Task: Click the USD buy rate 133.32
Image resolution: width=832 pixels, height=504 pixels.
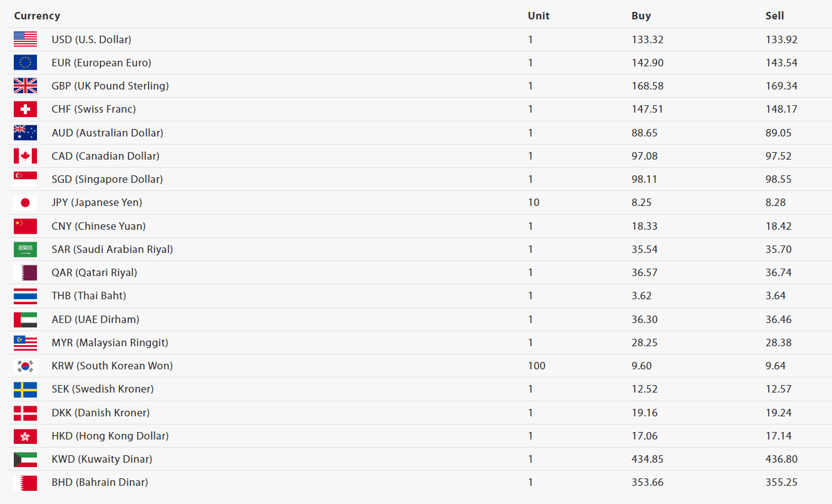Action: (x=647, y=39)
